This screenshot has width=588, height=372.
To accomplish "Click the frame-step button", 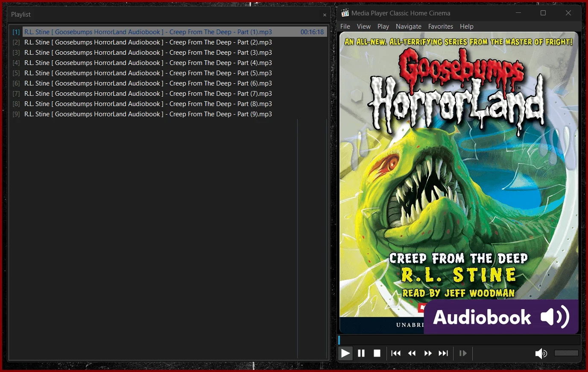I will click(463, 353).
